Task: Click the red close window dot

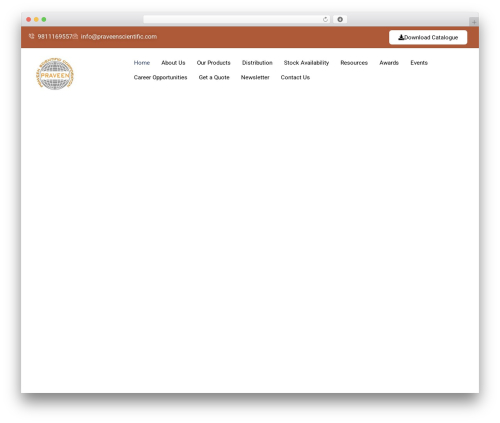Action: tap(29, 19)
